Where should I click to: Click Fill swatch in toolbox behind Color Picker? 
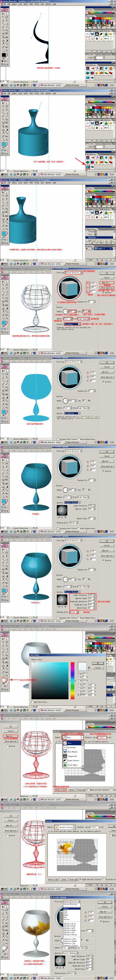pyautogui.click(x=3, y=680)
